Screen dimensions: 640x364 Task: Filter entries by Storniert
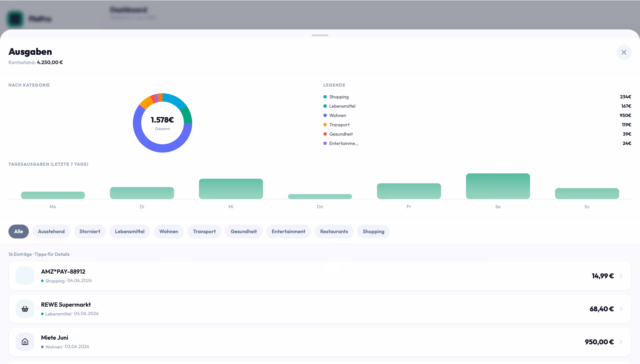pyautogui.click(x=90, y=232)
